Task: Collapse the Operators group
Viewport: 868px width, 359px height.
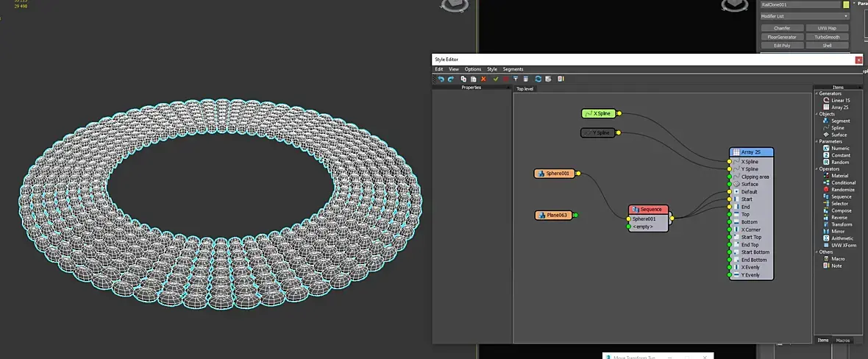Action: (816, 169)
